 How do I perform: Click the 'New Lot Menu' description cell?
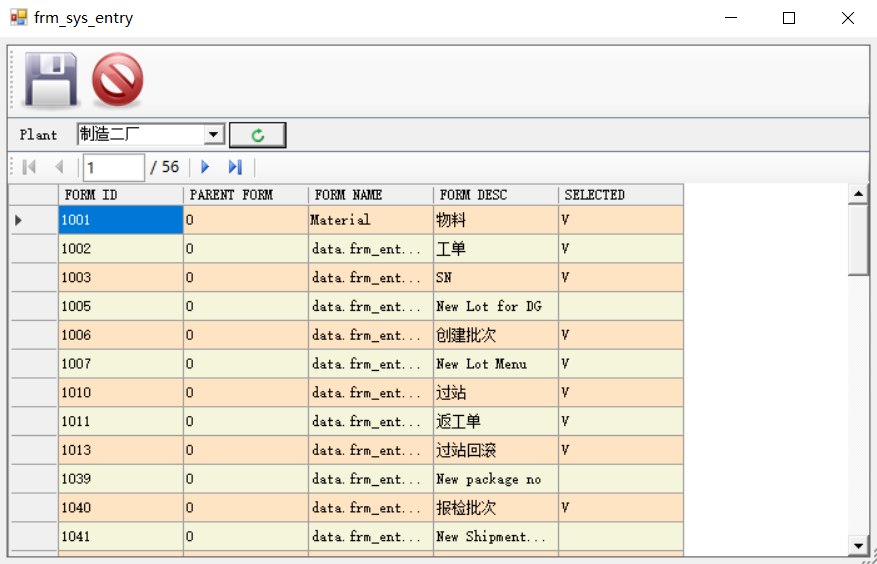pyautogui.click(x=495, y=364)
